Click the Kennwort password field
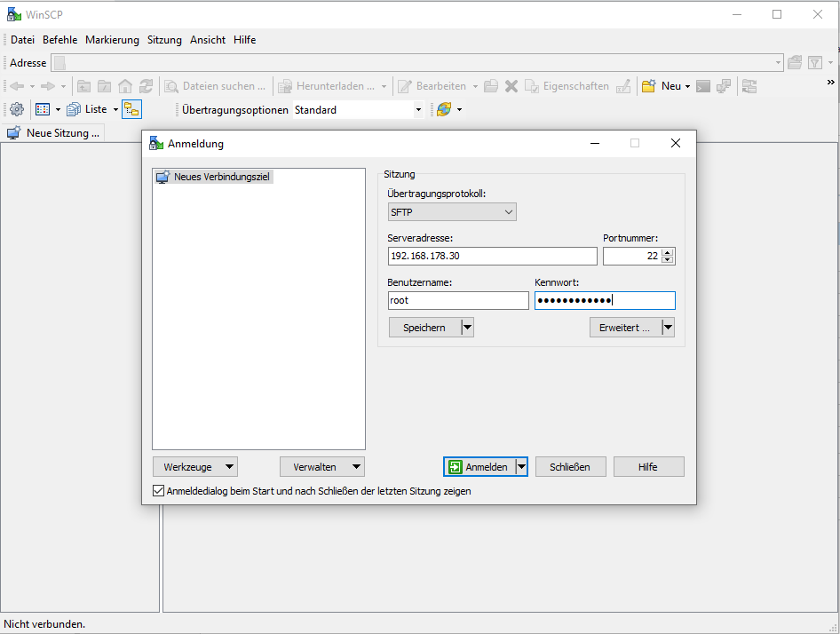840x634 pixels. click(x=605, y=301)
